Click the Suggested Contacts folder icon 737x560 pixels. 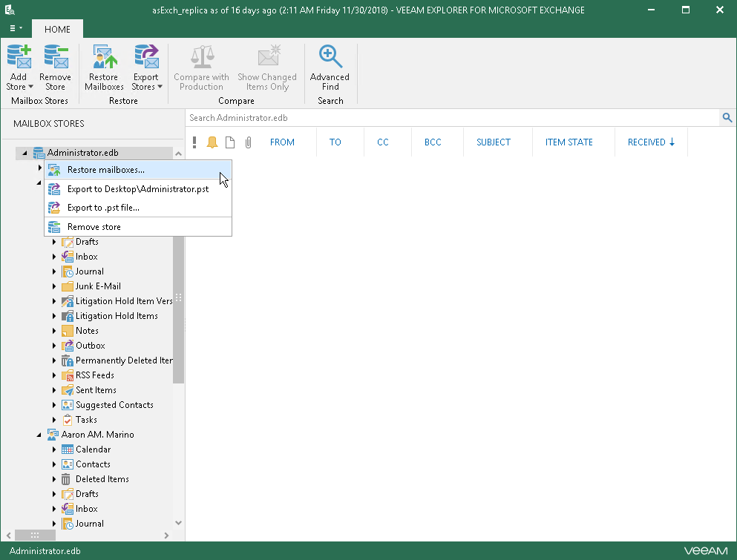coord(68,405)
